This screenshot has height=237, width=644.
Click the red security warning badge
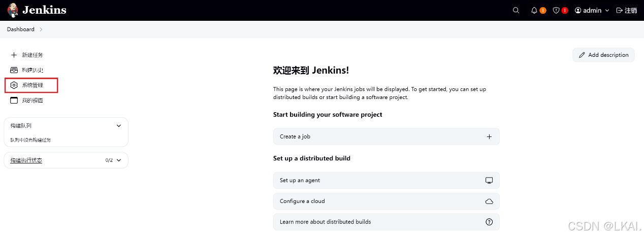pyautogui.click(x=565, y=10)
